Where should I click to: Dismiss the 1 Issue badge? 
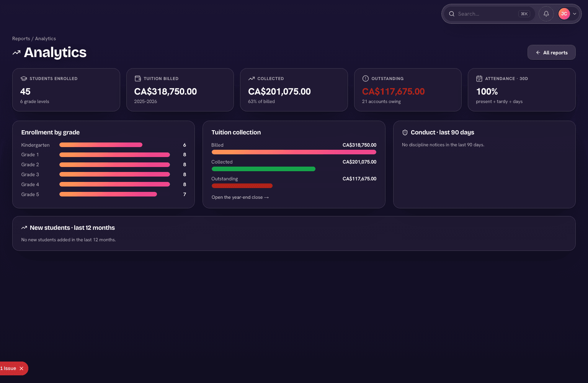(21, 368)
